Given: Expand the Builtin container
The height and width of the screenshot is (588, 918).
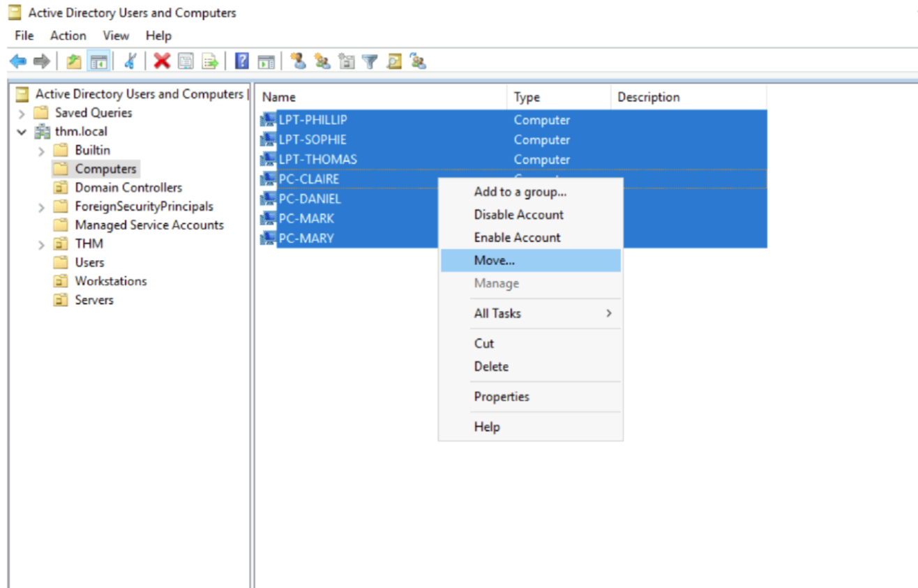Looking at the screenshot, I should [42, 151].
